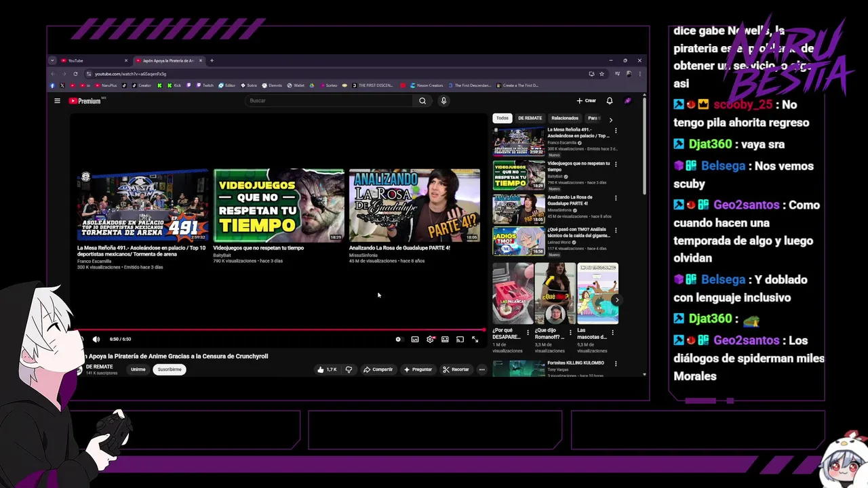This screenshot has width=868, height=488.
Task: Dislike the video
Action: [x=349, y=369]
